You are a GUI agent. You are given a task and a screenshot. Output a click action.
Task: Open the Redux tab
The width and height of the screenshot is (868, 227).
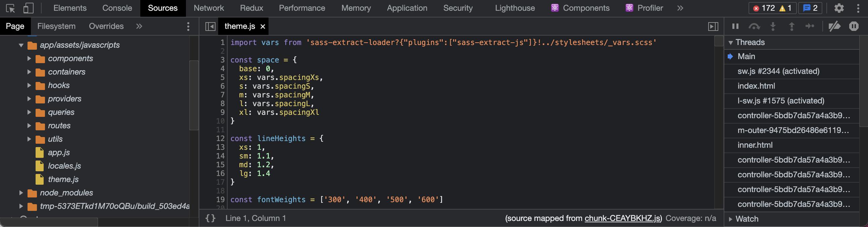pyautogui.click(x=251, y=8)
